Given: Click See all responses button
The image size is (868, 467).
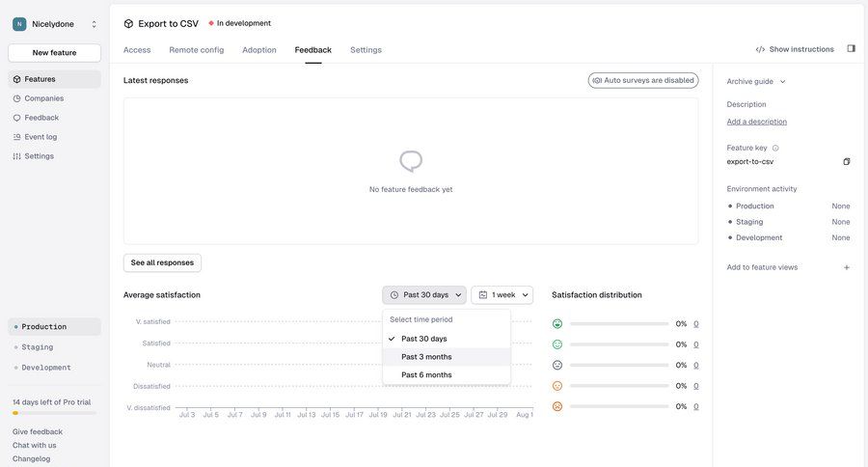Looking at the screenshot, I should point(162,262).
